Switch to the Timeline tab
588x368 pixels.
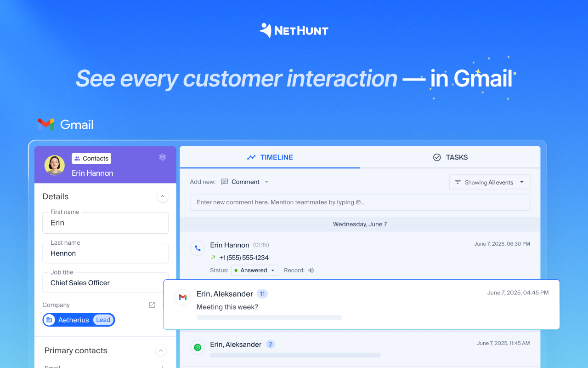pos(270,157)
